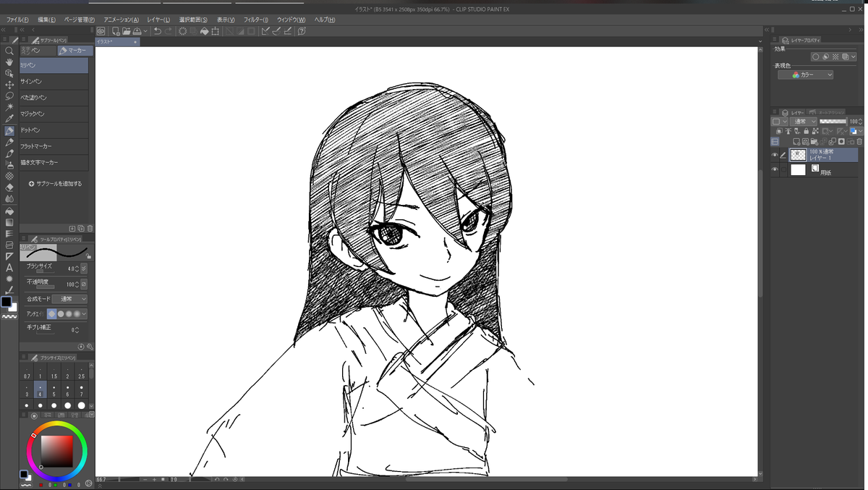This screenshot has width=868, height=490.
Task: Click the Save icon in command bar
Action: (137, 31)
